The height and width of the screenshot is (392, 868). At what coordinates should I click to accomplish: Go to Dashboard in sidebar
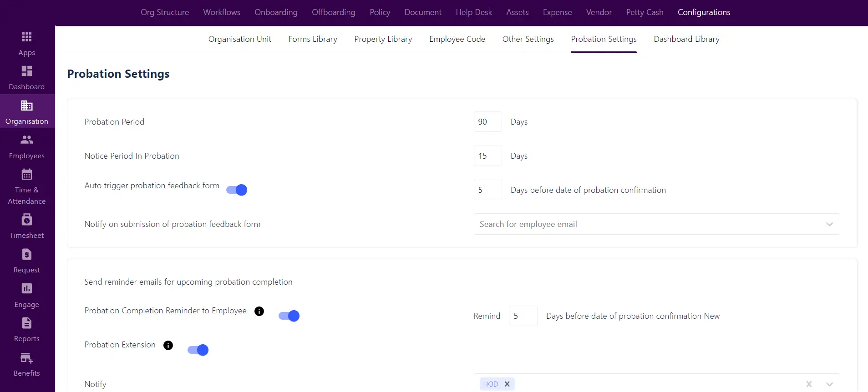tap(27, 78)
